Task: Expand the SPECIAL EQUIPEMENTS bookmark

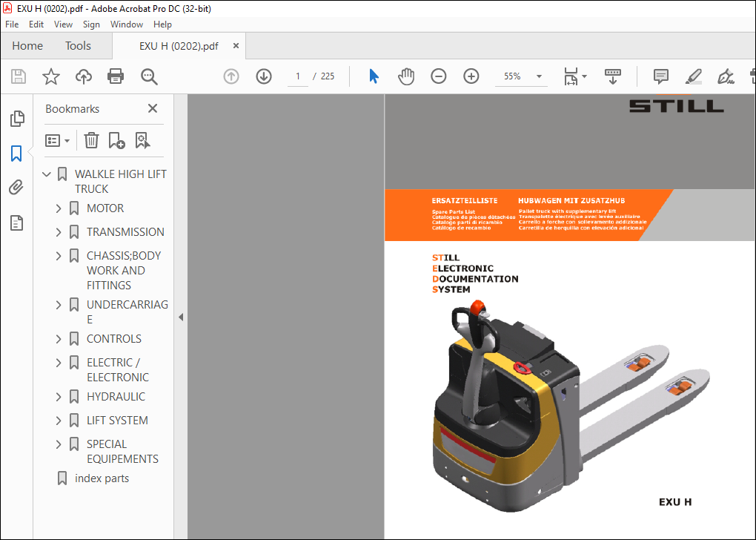Action: pyautogui.click(x=59, y=444)
